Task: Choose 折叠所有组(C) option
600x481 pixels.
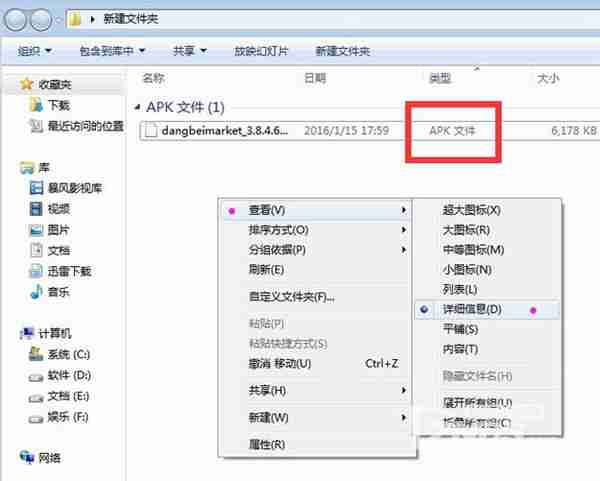Action: pos(487,423)
